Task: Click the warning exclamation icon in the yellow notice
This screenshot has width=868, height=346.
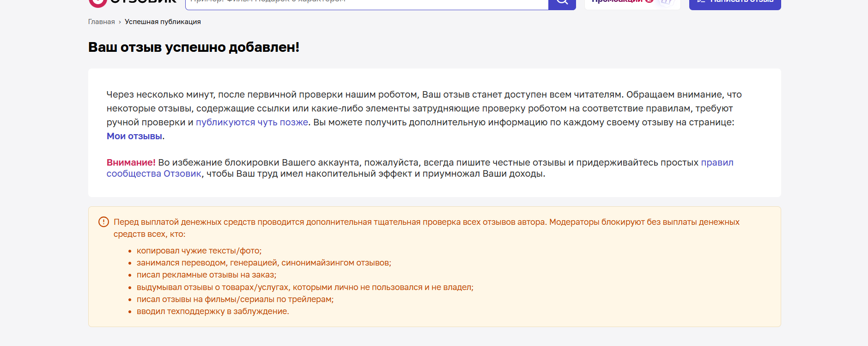Action: pos(104,222)
